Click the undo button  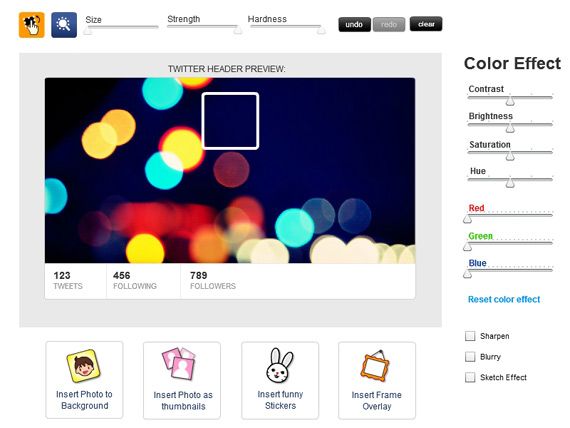(x=354, y=24)
